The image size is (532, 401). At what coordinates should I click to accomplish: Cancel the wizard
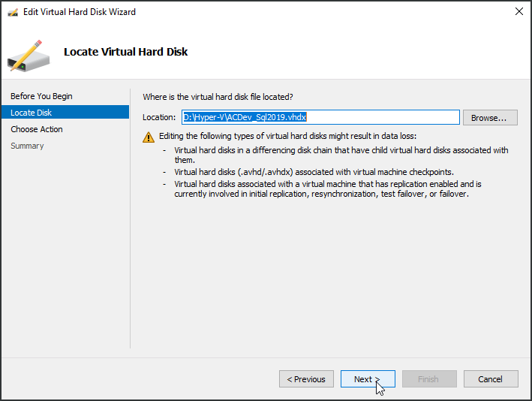click(491, 379)
